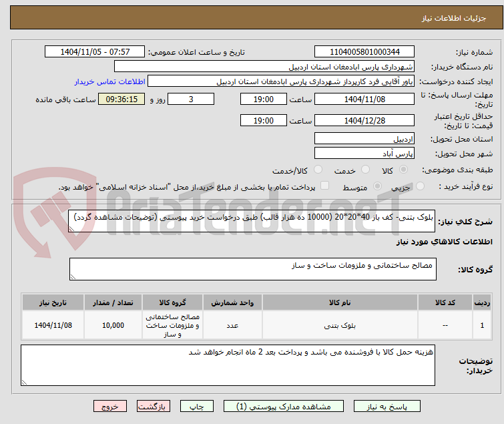Select the 'جزیی' purchase type radio

point(420,186)
